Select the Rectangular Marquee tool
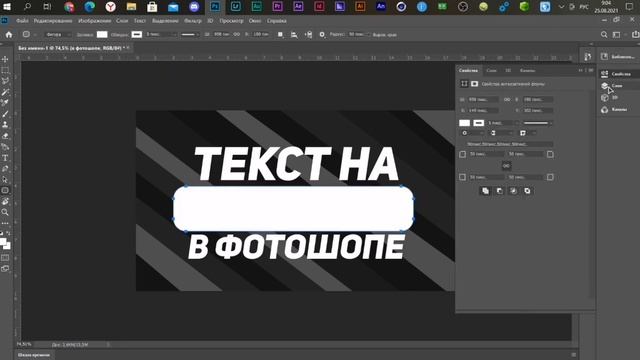 5,70
